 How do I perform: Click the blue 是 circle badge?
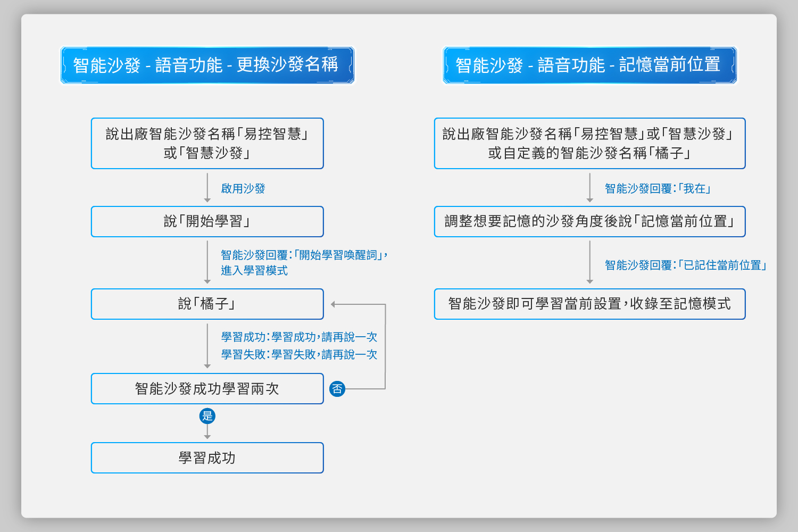coord(207,416)
